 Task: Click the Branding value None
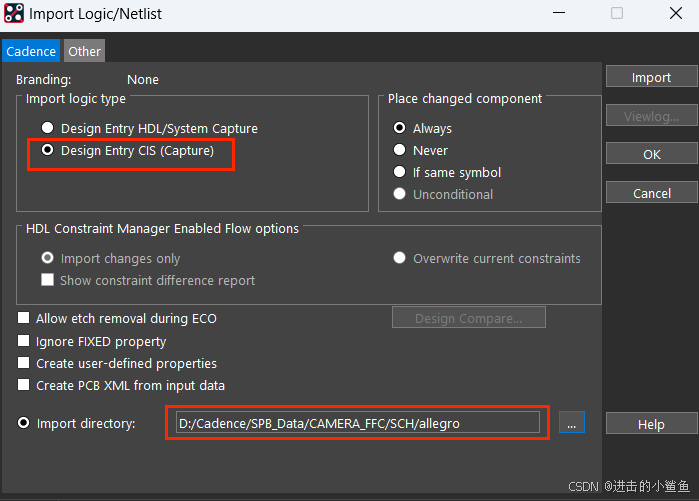143,79
